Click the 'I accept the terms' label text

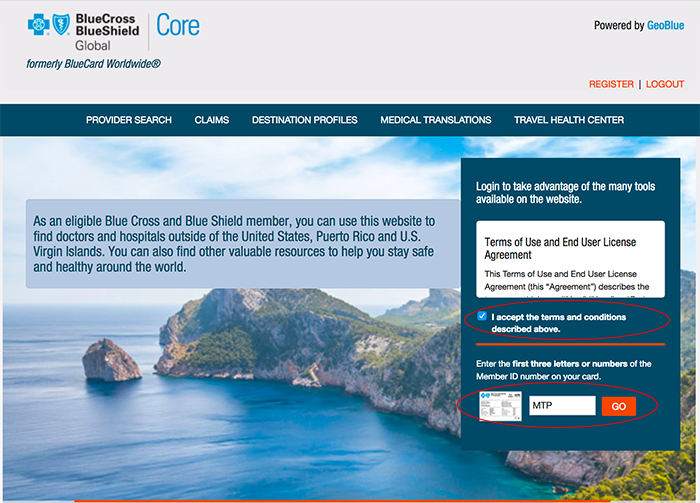pyautogui.click(x=558, y=323)
